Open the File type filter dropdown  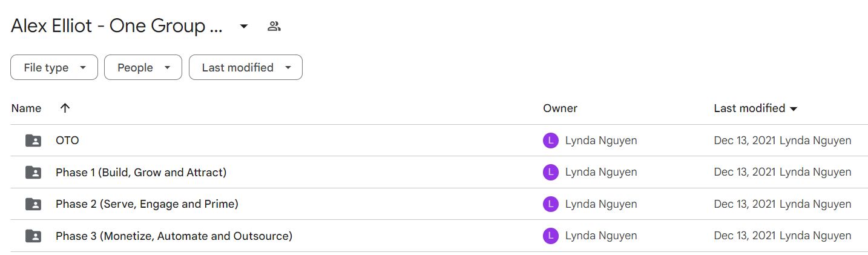54,68
